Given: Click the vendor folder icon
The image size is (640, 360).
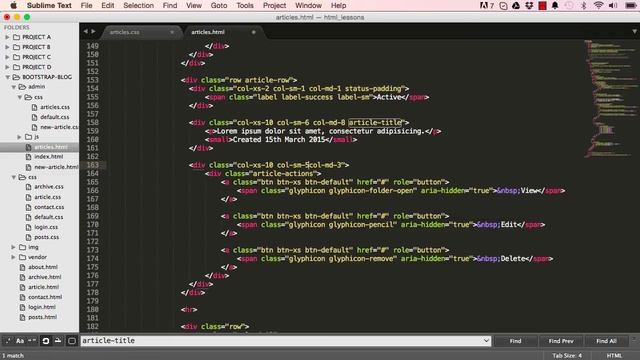Looking at the screenshot, I should click(22, 257).
